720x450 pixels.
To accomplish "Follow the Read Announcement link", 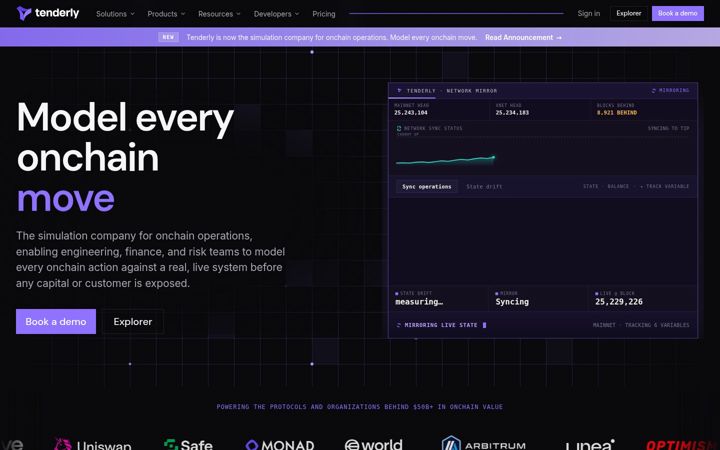I will tap(523, 38).
